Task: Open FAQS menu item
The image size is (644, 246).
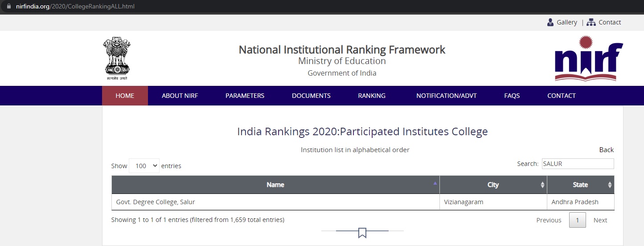Action: point(512,96)
